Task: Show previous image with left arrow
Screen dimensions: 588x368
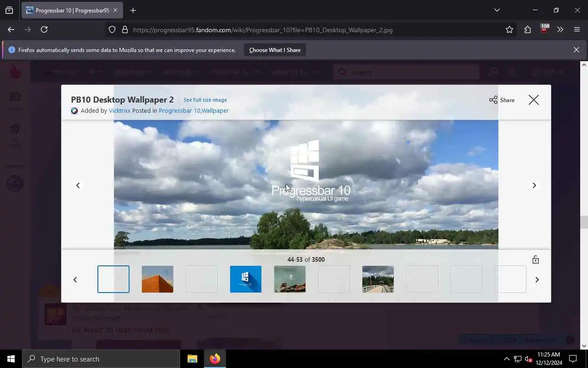Action: pyautogui.click(x=78, y=185)
